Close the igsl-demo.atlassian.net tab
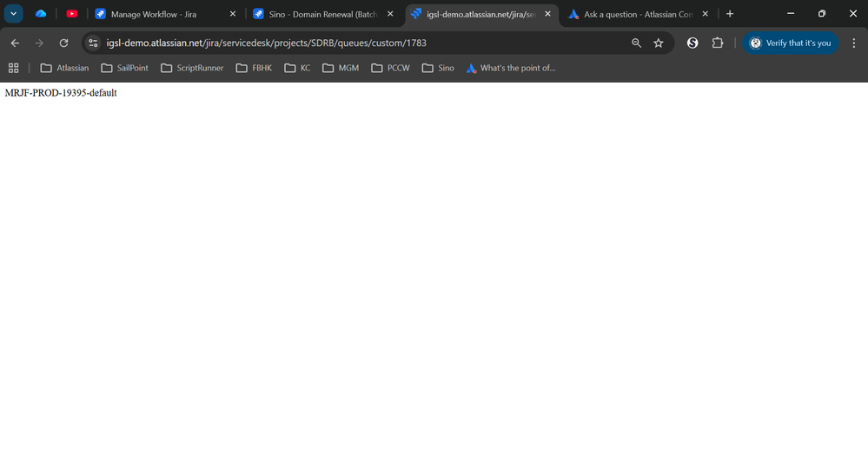 coord(547,14)
